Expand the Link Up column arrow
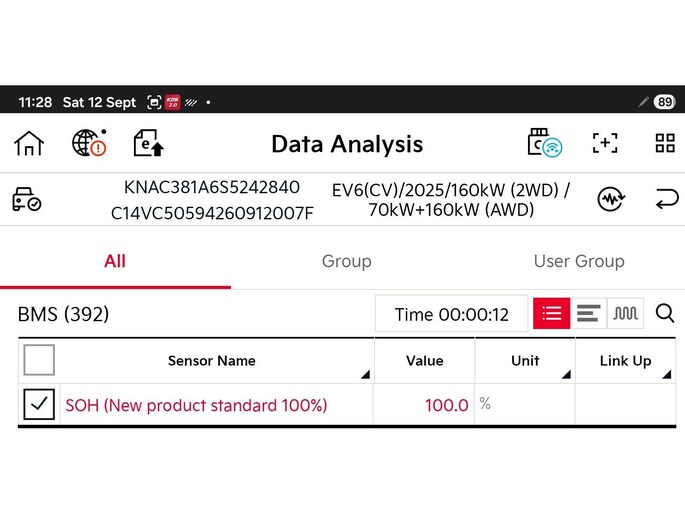The image size is (685, 514). pos(666,374)
